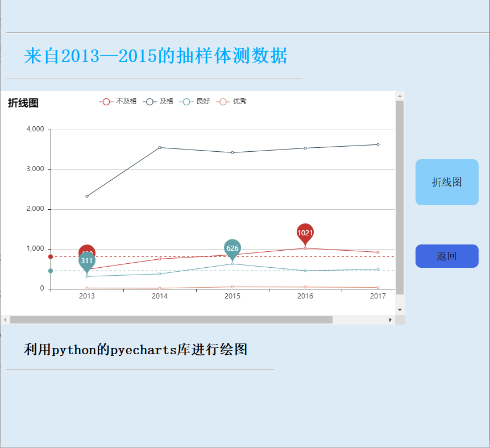Click the 2017 data point on 及格 line
Viewport: 490px width, 448px height.
tap(378, 145)
